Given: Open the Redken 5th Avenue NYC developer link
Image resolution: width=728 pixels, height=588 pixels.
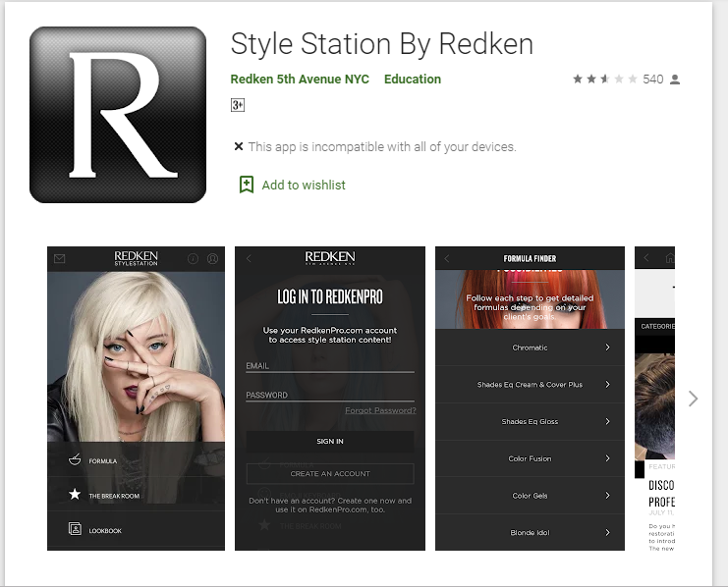Looking at the screenshot, I should click(x=300, y=80).
